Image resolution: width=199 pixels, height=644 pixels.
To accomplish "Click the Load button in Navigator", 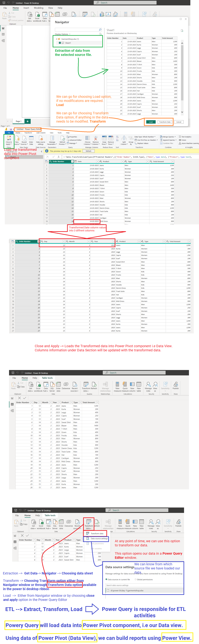I will tap(151, 122).
